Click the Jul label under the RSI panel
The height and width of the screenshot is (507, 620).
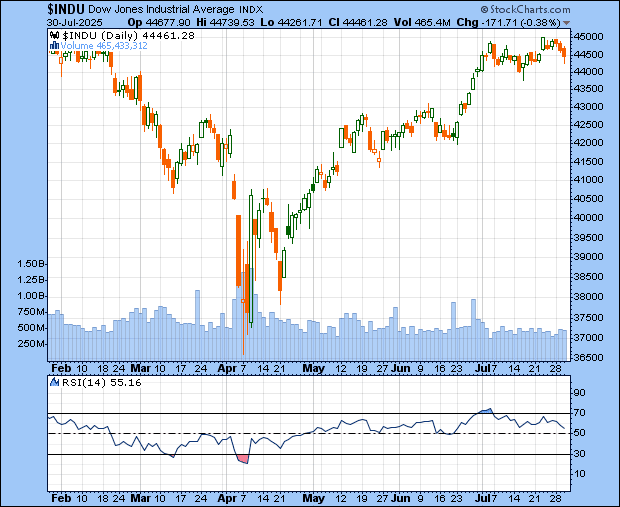tap(483, 498)
